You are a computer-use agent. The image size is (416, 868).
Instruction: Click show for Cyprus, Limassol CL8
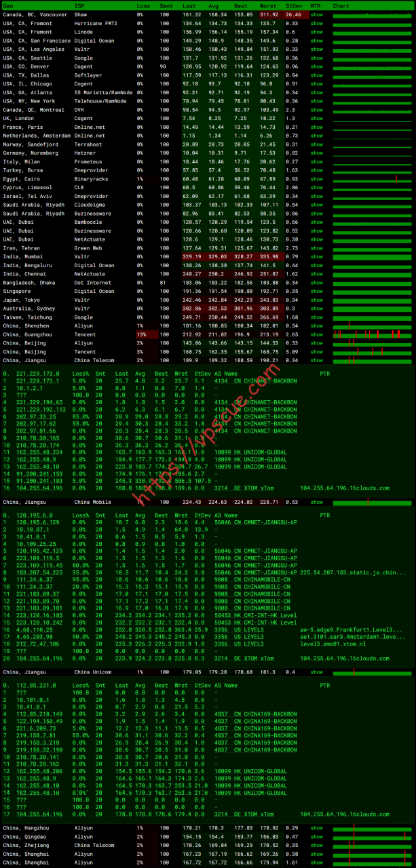point(317,188)
